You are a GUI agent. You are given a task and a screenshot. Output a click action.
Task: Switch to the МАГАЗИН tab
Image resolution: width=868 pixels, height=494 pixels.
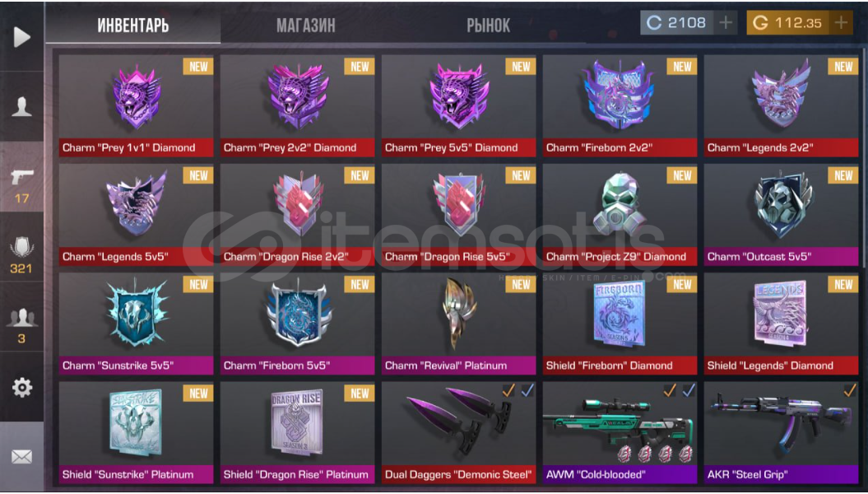pos(305,25)
